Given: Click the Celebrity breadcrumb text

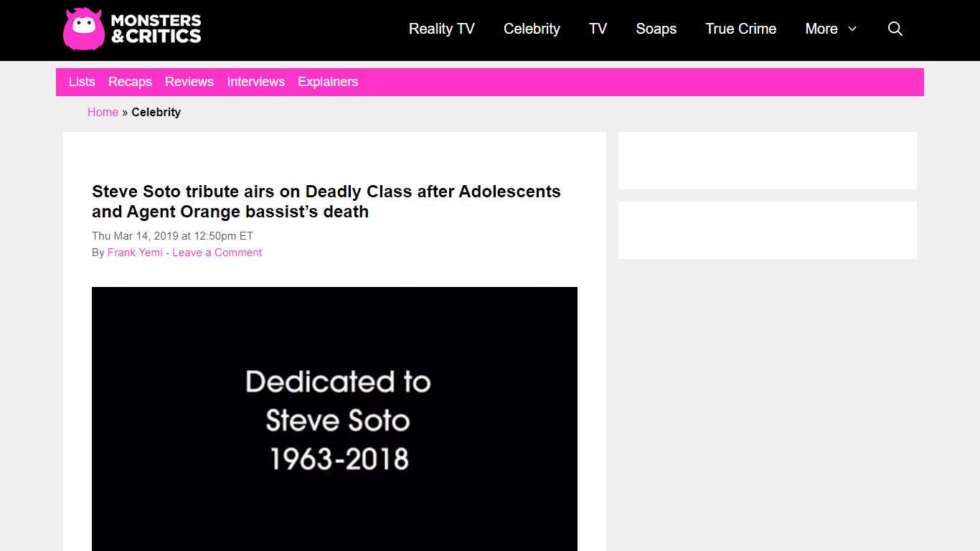Looking at the screenshot, I should (x=156, y=112).
